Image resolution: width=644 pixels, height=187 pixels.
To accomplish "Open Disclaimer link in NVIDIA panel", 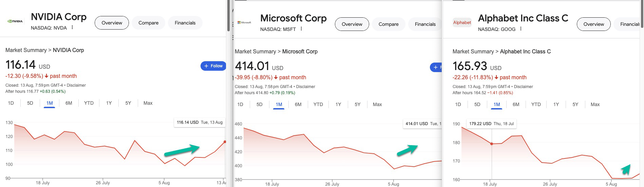I will 76,85.
